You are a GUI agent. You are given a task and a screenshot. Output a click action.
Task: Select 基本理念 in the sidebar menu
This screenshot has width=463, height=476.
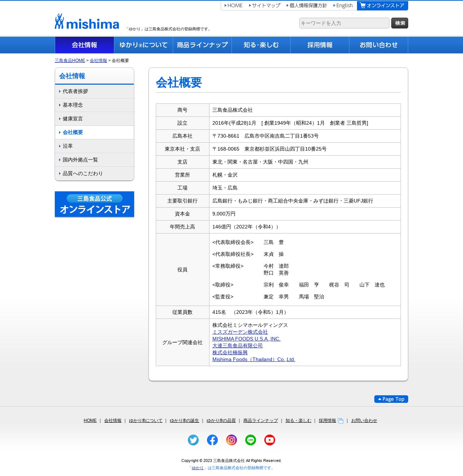point(94,105)
